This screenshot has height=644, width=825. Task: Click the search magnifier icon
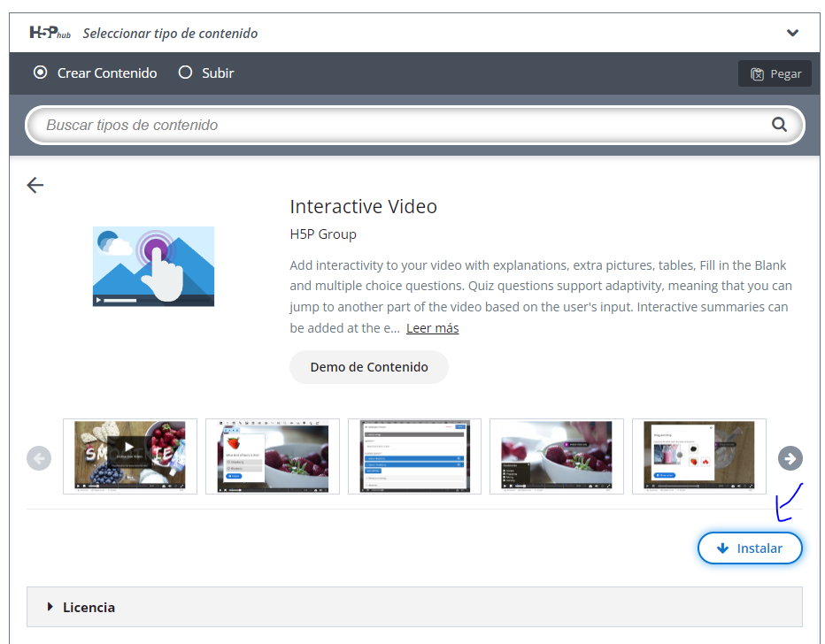779,125
